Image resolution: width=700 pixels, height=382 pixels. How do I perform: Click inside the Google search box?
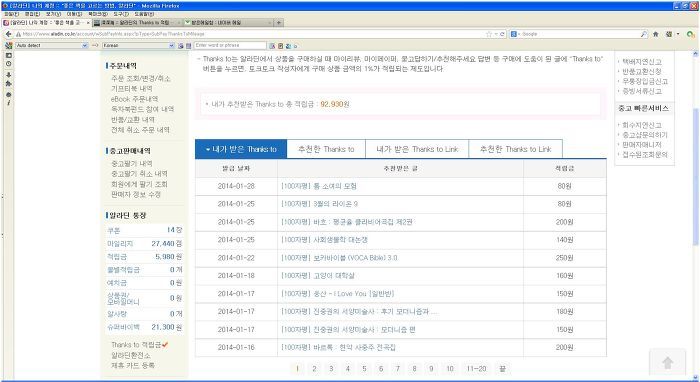[x=578, y=34]
